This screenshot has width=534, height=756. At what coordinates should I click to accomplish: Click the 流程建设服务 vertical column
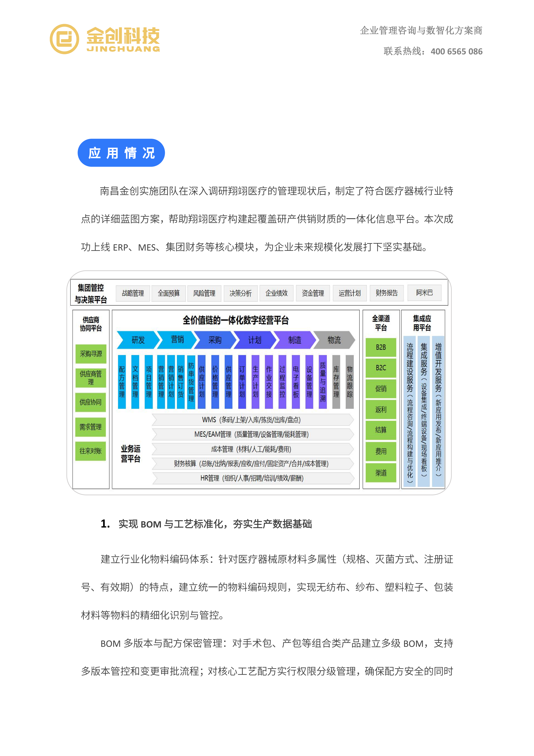click(x=410, y=411)
